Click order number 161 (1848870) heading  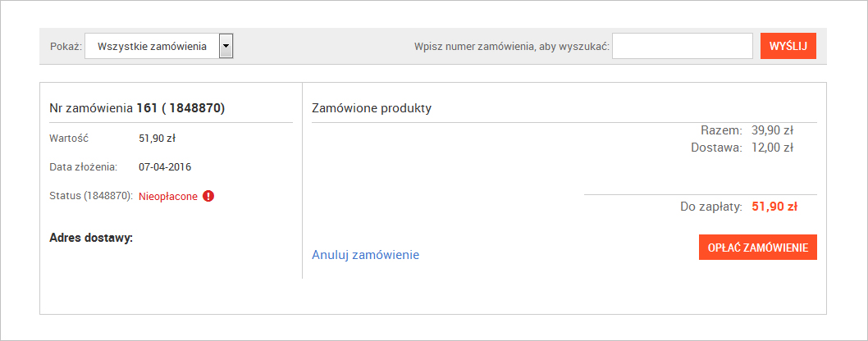[137, 108]
